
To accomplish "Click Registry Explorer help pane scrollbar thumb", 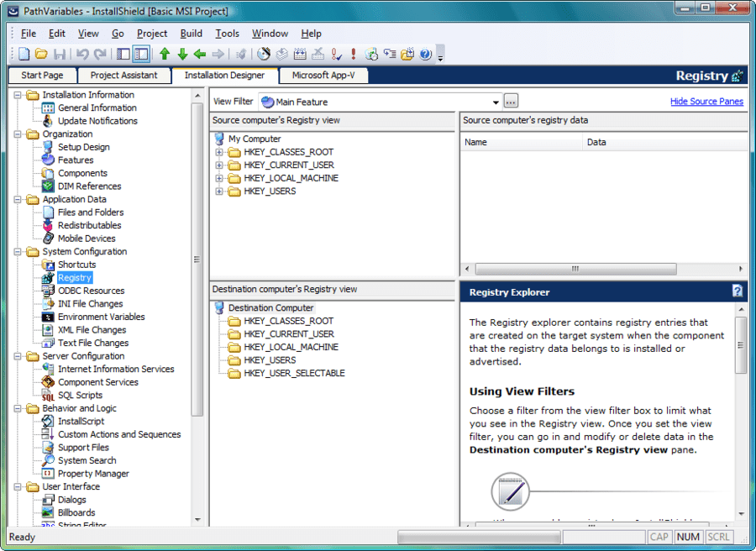I will click(741, 344).
